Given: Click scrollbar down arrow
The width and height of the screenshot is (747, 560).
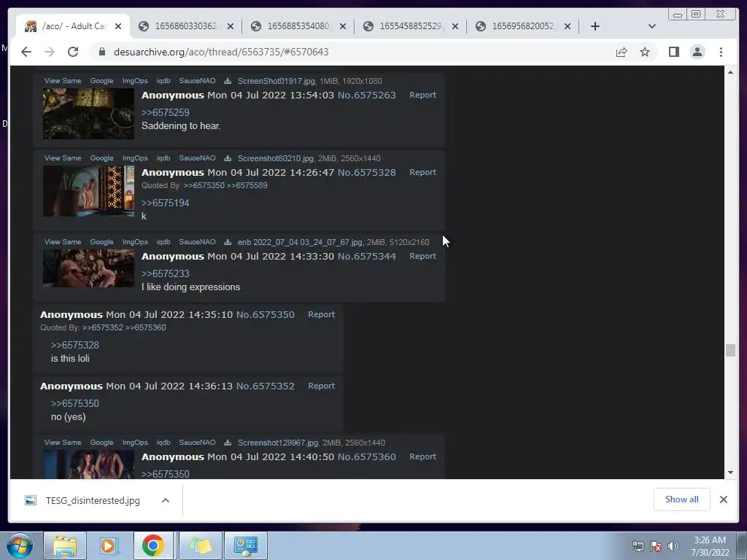Looking at the screenshot, I should [x=730, y=472].
